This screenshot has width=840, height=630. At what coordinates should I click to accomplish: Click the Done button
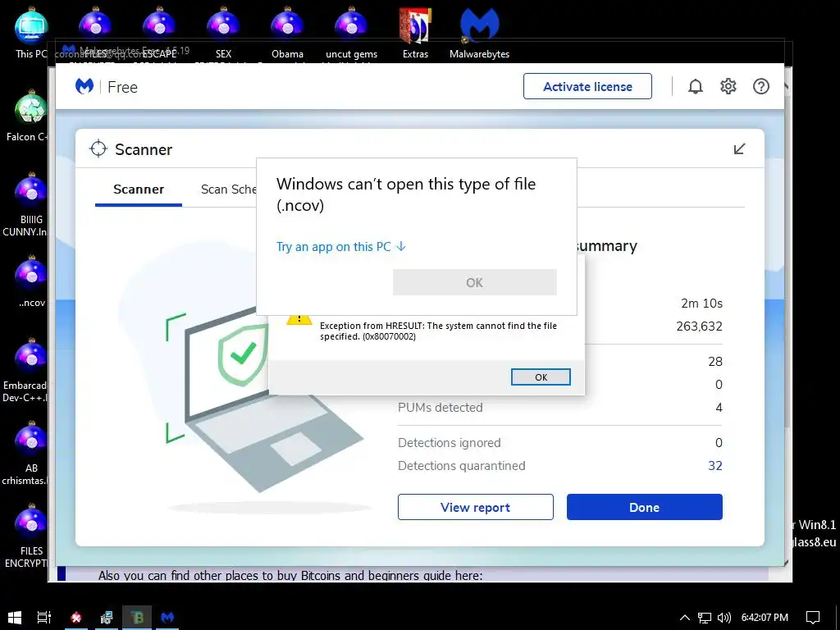645,507
